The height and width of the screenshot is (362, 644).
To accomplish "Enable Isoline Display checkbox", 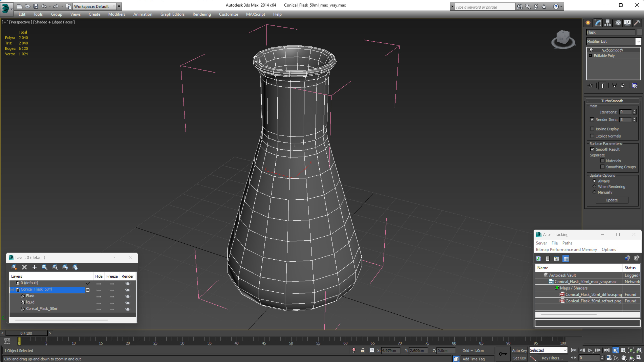I will [592, 129].
